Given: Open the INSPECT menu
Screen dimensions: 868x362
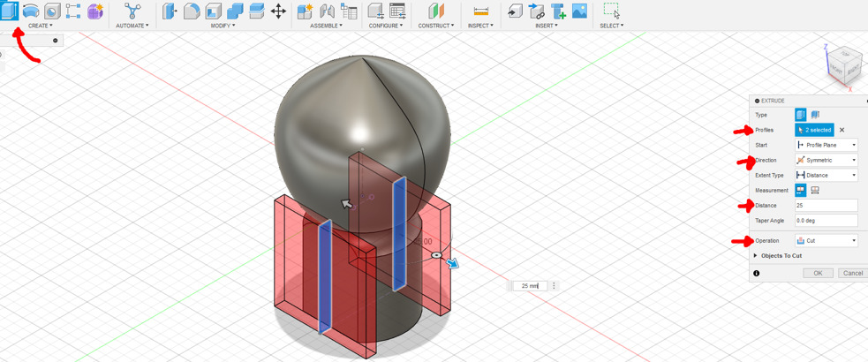Looking at the screenshot, I should [480, 26].
